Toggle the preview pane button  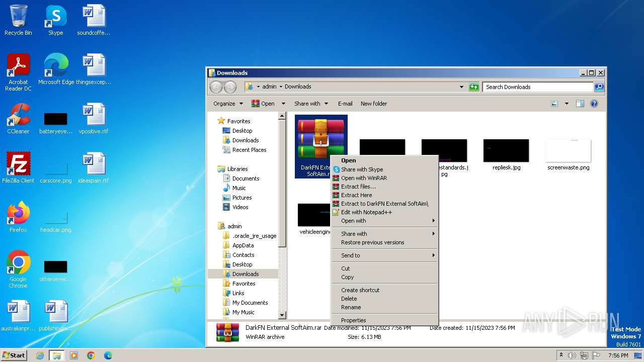point(580,104)
